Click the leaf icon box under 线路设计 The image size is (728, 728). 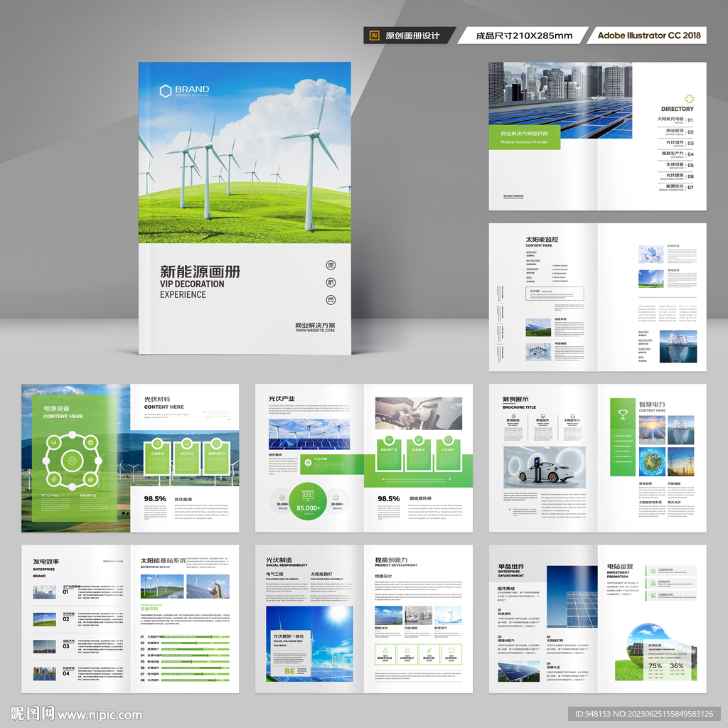pyautogui.click(x=429, y=654)
